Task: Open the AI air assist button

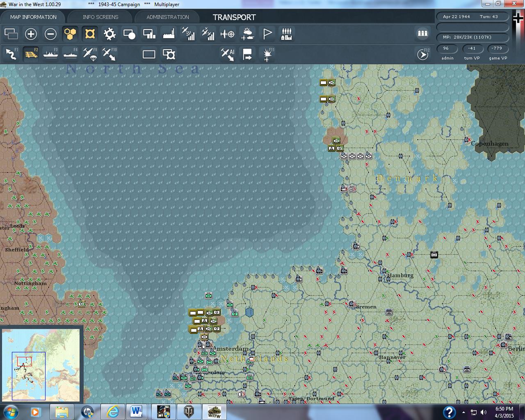Action: [x=228, y=54]
